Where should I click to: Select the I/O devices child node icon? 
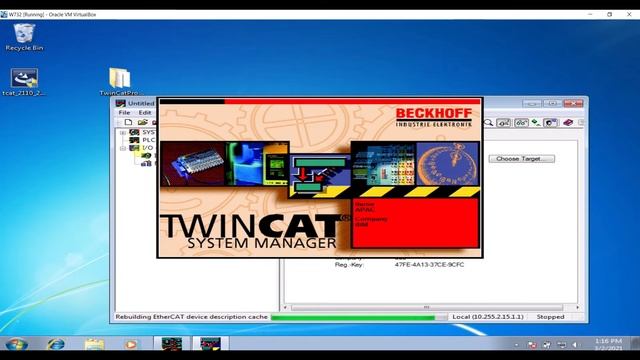(x=146, y=156)
